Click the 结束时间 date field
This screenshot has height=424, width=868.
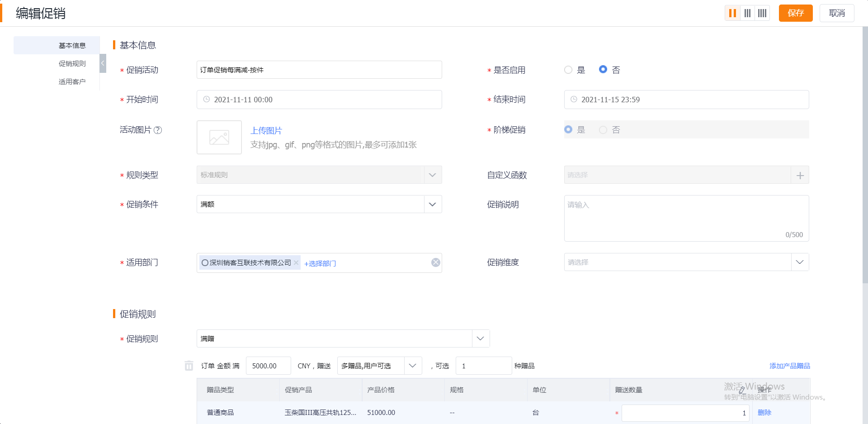[x=686, y=100]
